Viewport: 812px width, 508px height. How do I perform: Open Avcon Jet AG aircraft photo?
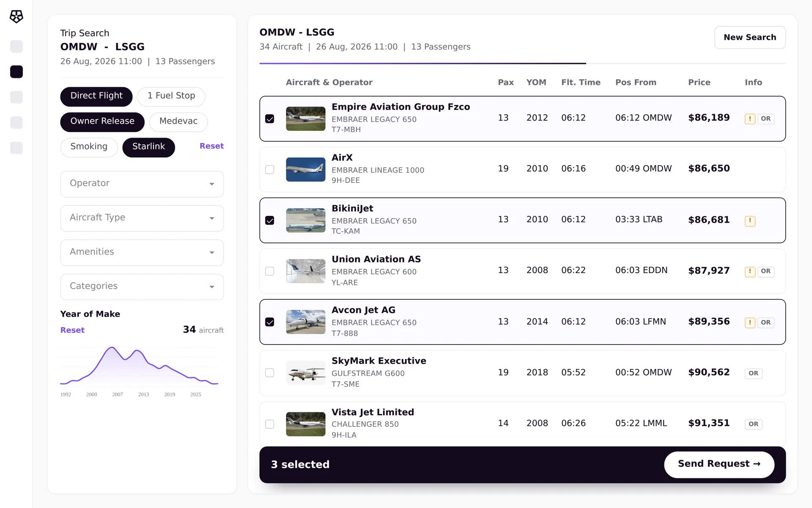pyautogui.click(x=305, y=322)
